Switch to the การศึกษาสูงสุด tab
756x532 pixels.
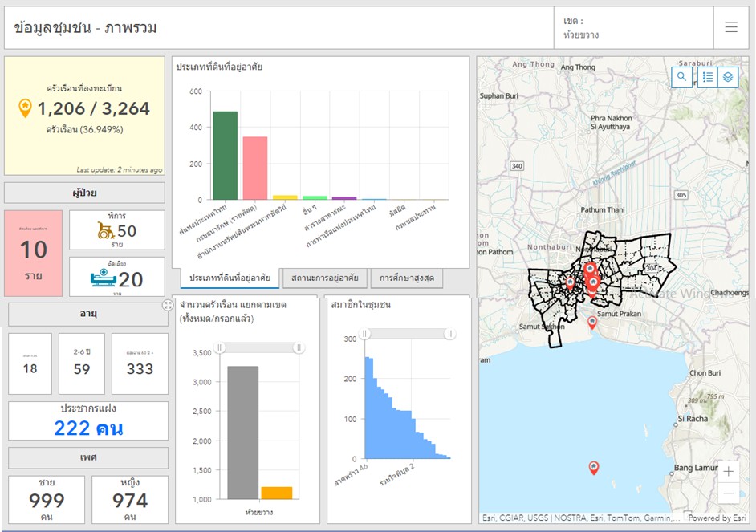[407, 278]
